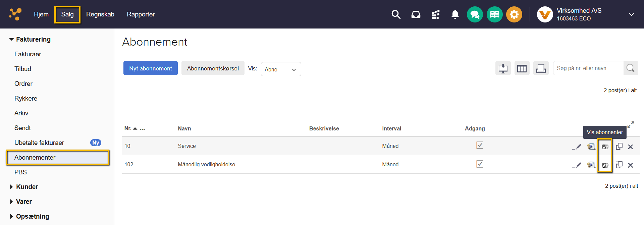This screenshot has height=225, width=644.
Task: Open the orange settings gear
Action: [x=514, y=14]
